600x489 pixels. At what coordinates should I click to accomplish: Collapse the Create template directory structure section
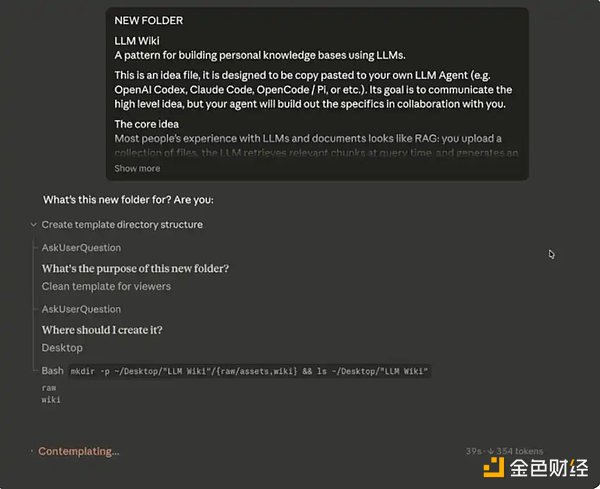(35, 225)
